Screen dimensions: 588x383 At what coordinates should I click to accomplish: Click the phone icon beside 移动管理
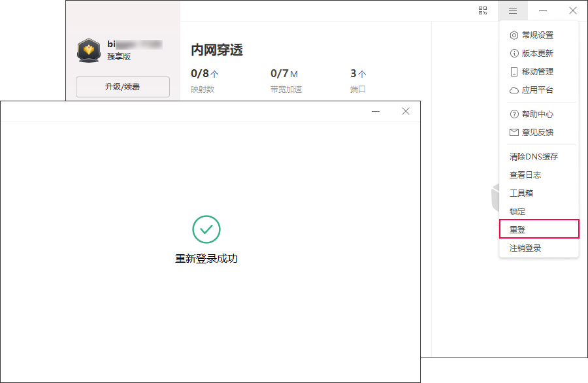pyautogui.click(x=514, y=72)
